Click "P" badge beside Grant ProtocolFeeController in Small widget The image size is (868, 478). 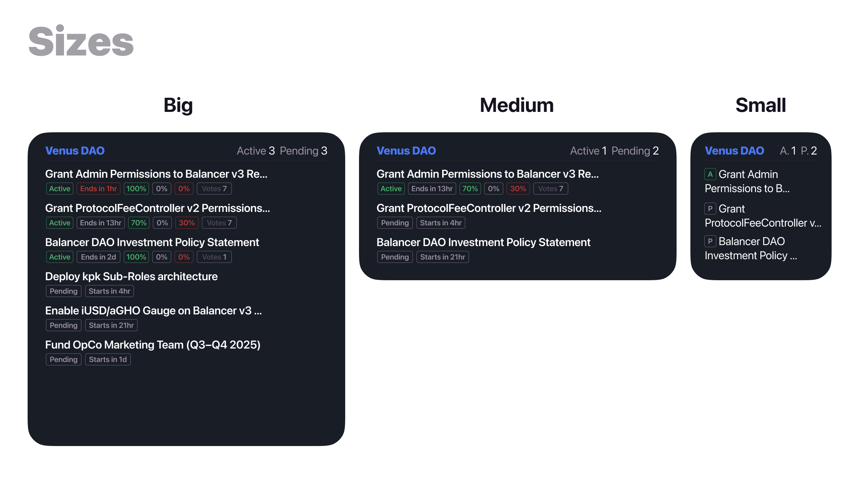pos(710,209)
